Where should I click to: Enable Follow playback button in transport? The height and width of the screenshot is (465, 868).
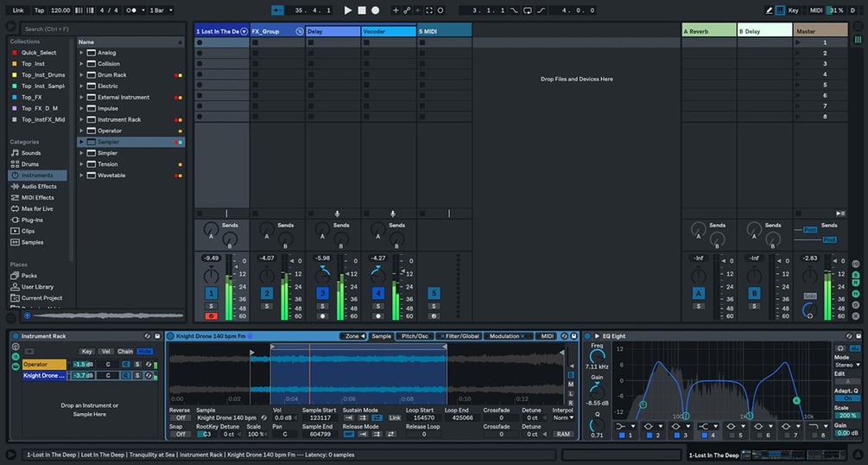coord(277,10)
